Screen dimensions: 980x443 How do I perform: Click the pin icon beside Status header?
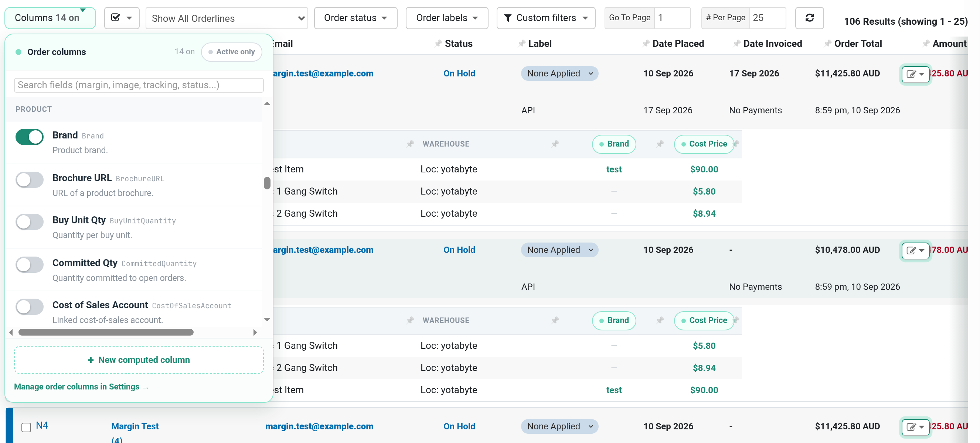438,44
